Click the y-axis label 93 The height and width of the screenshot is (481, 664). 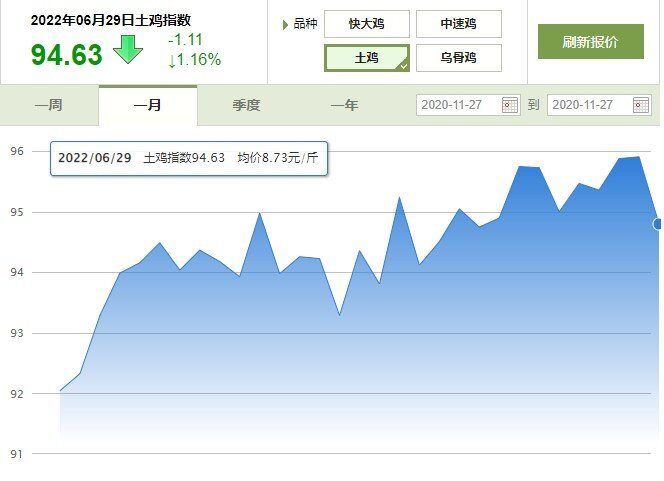coord(17,333)
